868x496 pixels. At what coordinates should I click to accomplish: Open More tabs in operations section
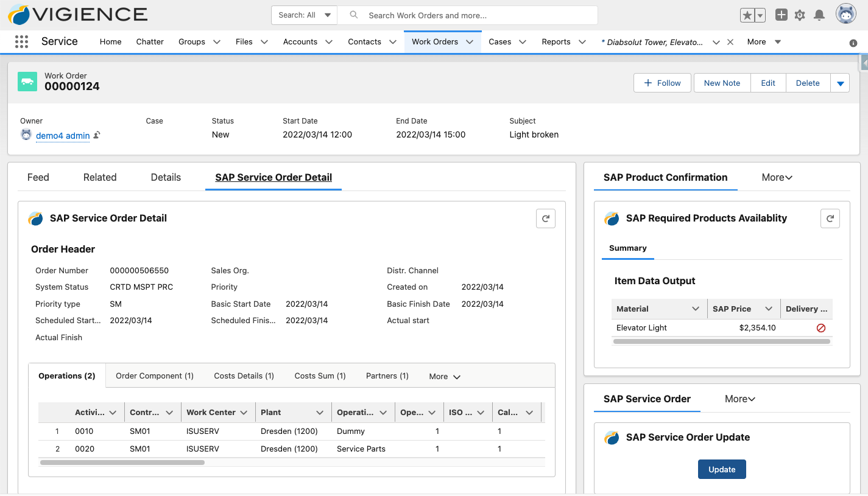pos(445,377)
